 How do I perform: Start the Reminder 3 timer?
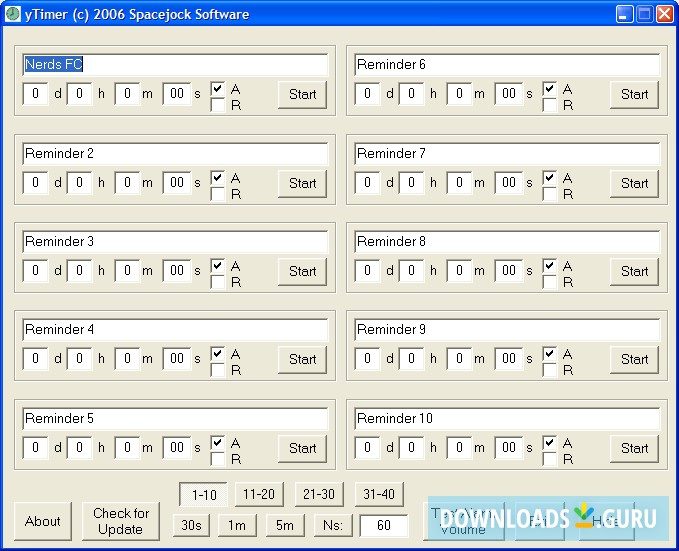click(302, 272)
